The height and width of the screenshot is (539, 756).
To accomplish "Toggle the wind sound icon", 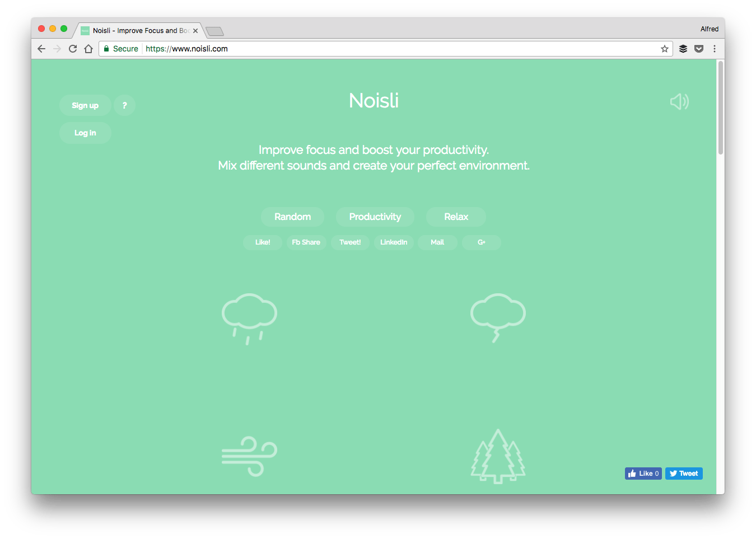I will (x=249, y=456).
